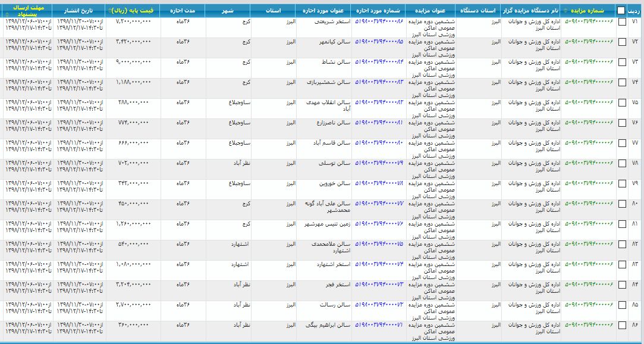Open rental number link for سالن رسالت

[379, 305]
